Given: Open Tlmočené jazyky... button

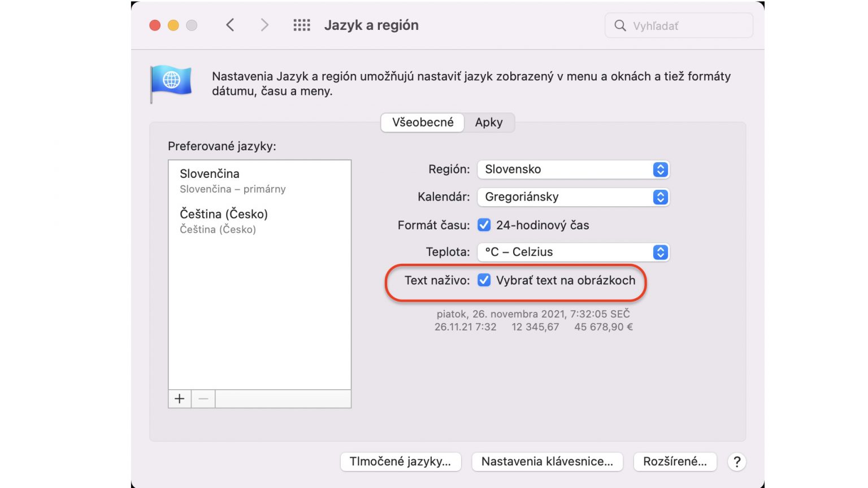Looking at the screenshot, I should [x=400, y=461].
